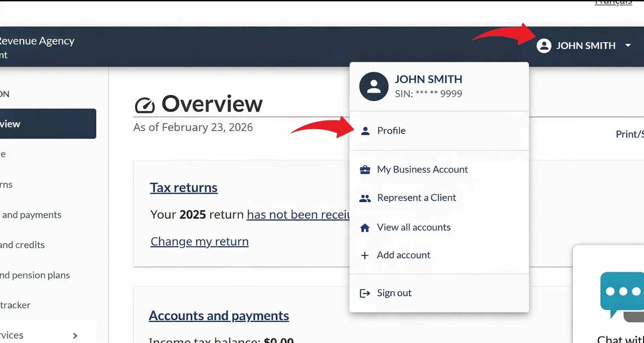Expand the sidebar chevron arrow
This screenshot has height=343, width=644.
[75, 336]
